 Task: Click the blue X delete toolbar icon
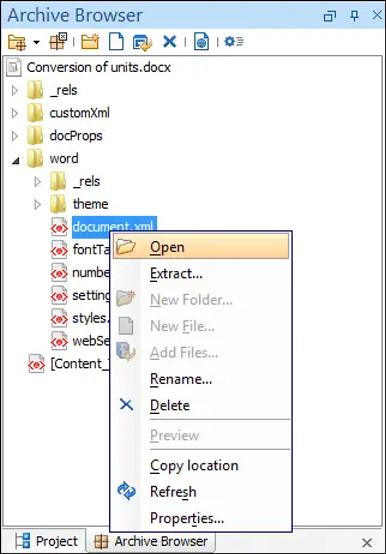pos(170,42)
